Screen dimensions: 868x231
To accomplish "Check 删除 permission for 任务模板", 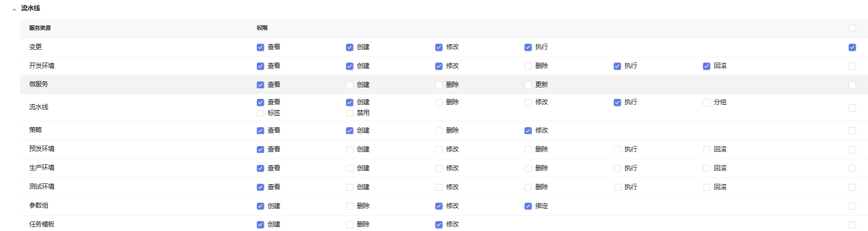I will click(x=349, y=225).
